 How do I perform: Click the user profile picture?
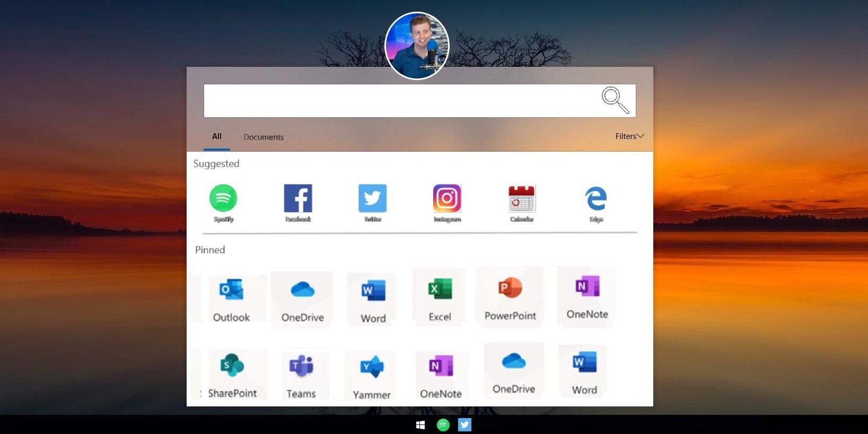417,46
